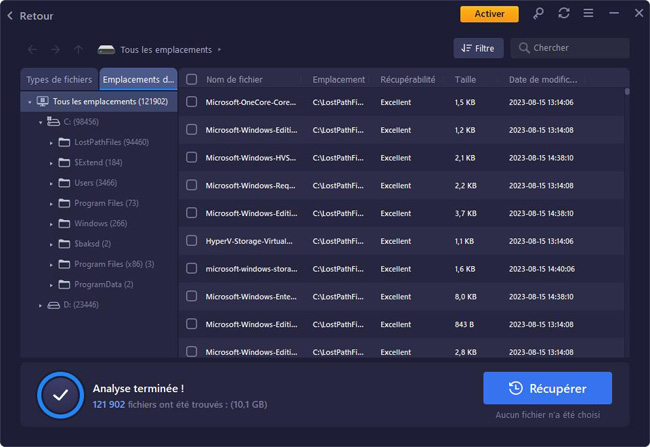Check the 1,2 KB file checkbox
This screenshot has width=650, height=447.
point(192,129)
